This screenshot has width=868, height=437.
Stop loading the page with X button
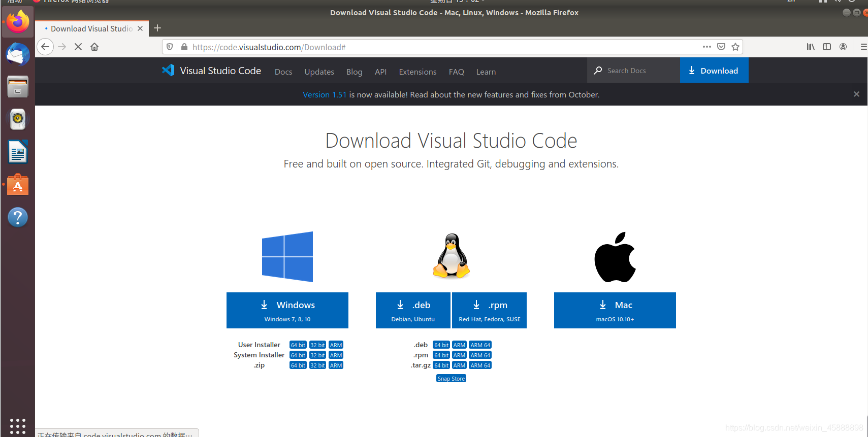pos(78,47)
